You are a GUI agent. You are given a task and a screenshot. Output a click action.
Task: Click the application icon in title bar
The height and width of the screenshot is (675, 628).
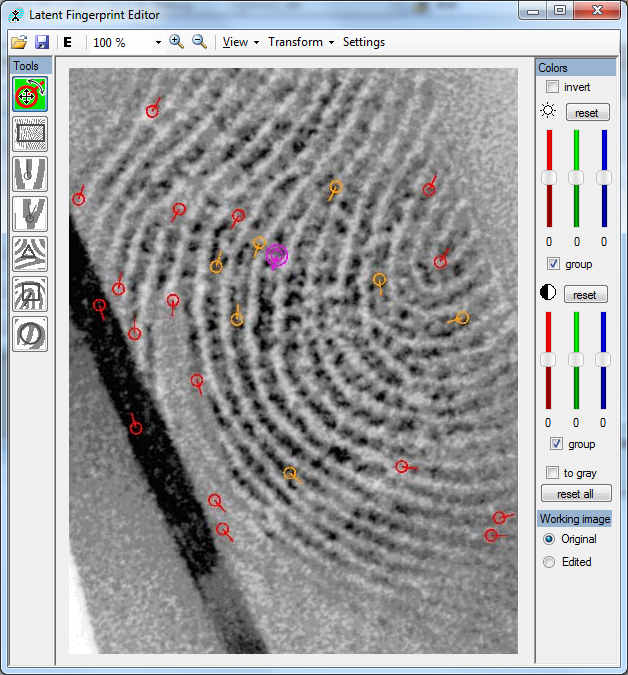coord(15,15)
